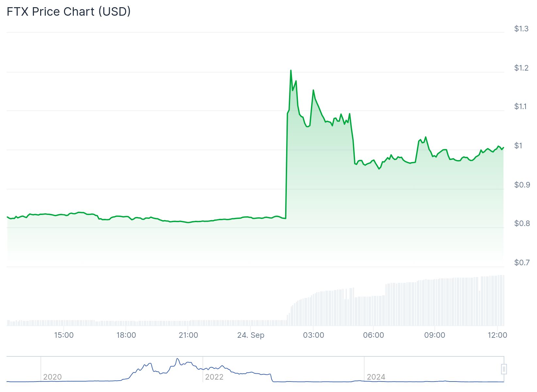Viewport: 537px width, 392px height.
Task: Click the $0.8 price axis label
Action: [x=522, y=223]
